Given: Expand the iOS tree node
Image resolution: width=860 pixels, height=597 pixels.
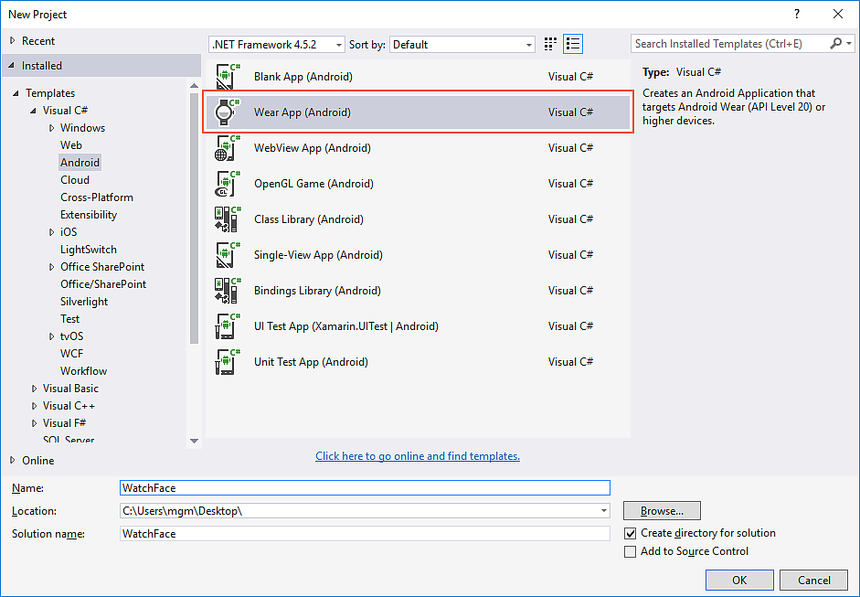Looking at the screenshot, I should click(51, 231).
